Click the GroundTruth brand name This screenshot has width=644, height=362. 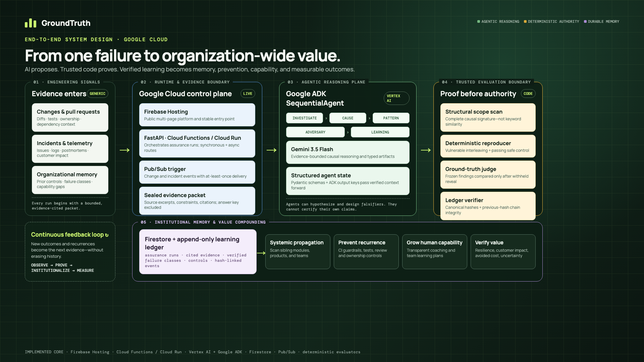66,23
